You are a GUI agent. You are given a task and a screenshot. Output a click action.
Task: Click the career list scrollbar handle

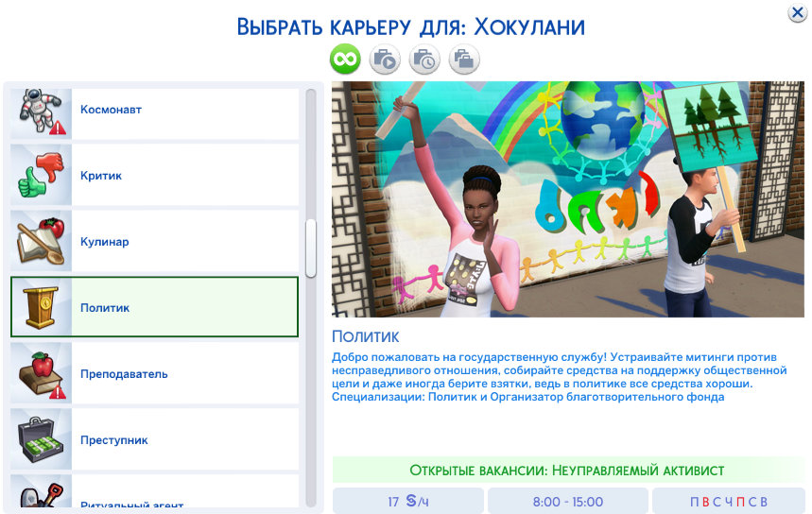coord(310,249)
